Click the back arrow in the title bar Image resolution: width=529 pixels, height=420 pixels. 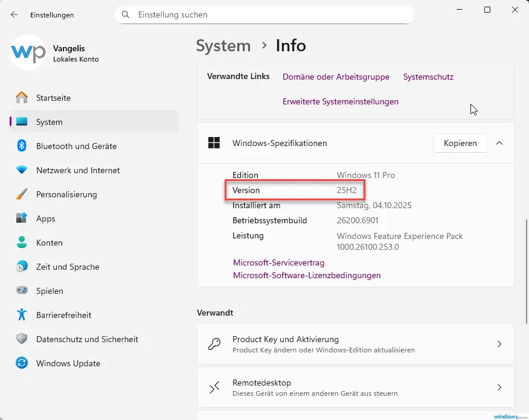[14, 14]
